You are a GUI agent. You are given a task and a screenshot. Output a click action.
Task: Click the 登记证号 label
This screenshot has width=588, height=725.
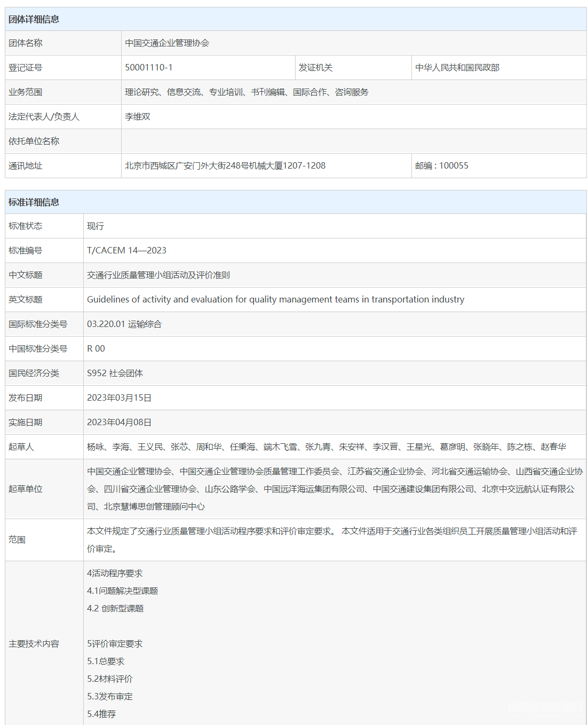(x=25, y=68)
